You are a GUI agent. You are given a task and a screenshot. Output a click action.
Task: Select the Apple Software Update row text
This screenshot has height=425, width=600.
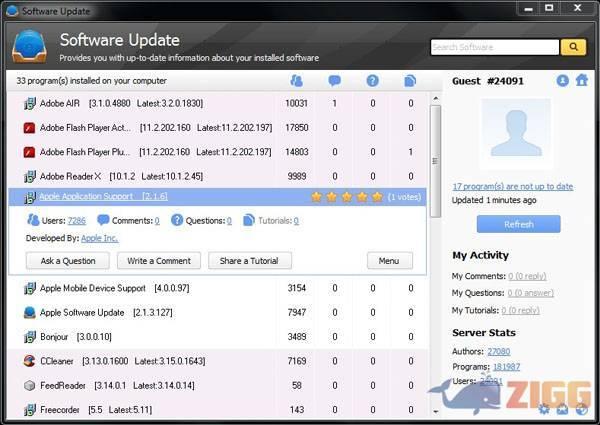(x=106, y=313)
